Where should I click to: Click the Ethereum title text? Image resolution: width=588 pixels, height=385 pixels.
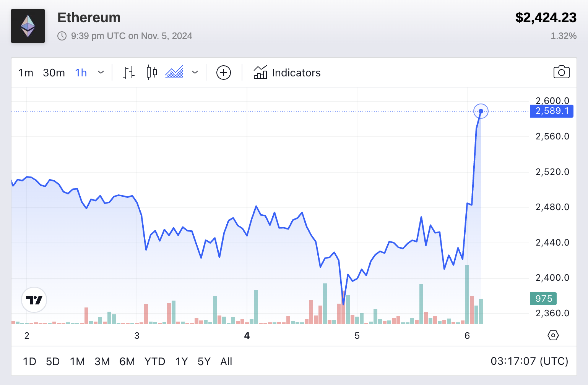point(89,18)
